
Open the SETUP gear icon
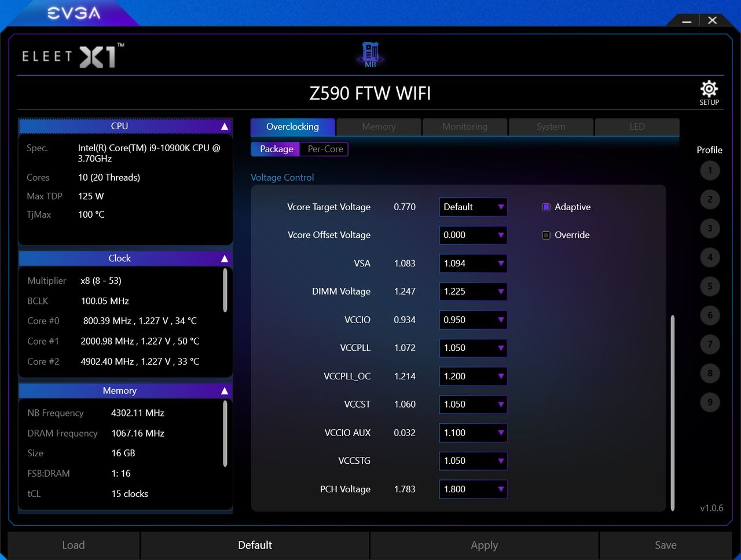coord(709,93)
